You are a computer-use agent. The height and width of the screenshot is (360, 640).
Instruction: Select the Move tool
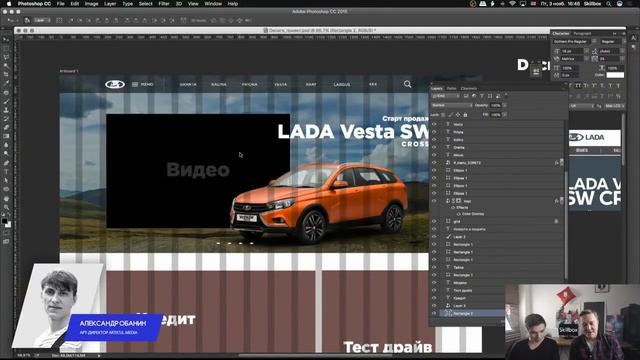coord(6,40)
